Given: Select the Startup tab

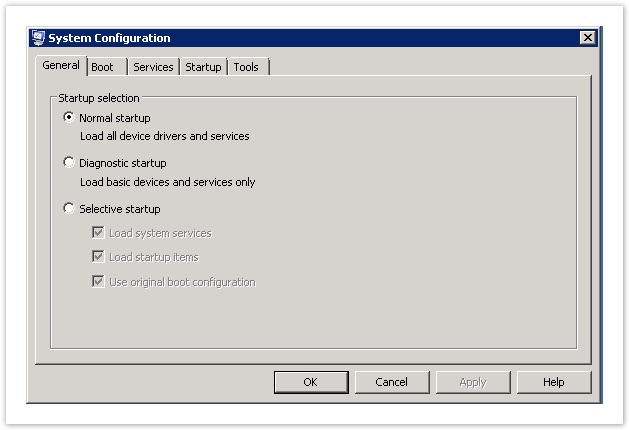Looking at the screenshot, I should pos(203,67).
